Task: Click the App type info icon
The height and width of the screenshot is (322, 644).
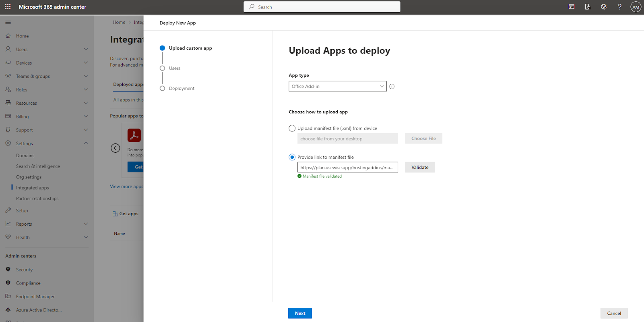Action: 392,86
